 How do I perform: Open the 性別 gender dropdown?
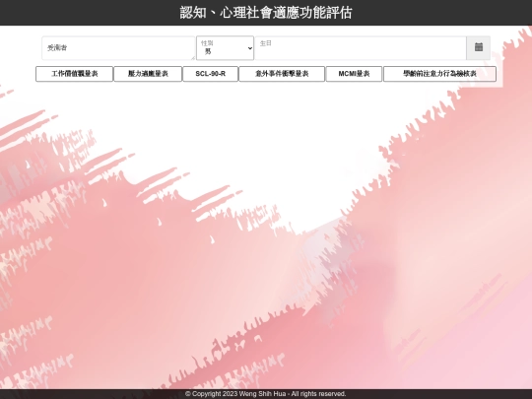coord(225,48)
